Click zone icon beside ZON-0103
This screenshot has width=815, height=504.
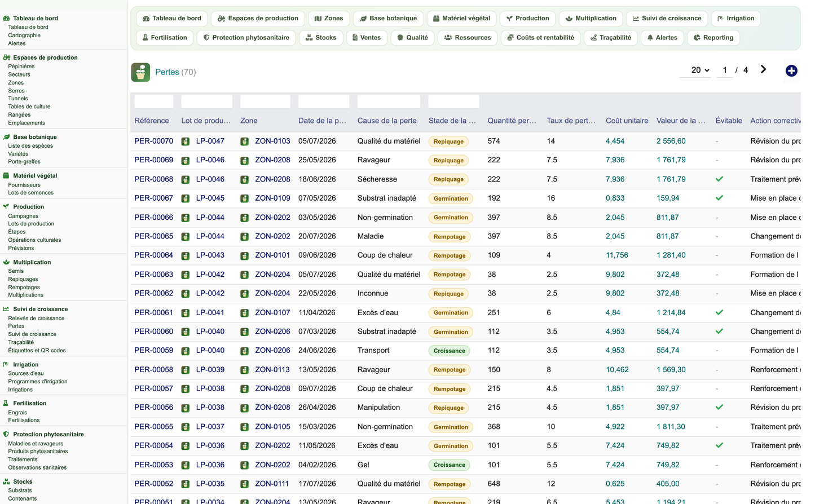244,142
